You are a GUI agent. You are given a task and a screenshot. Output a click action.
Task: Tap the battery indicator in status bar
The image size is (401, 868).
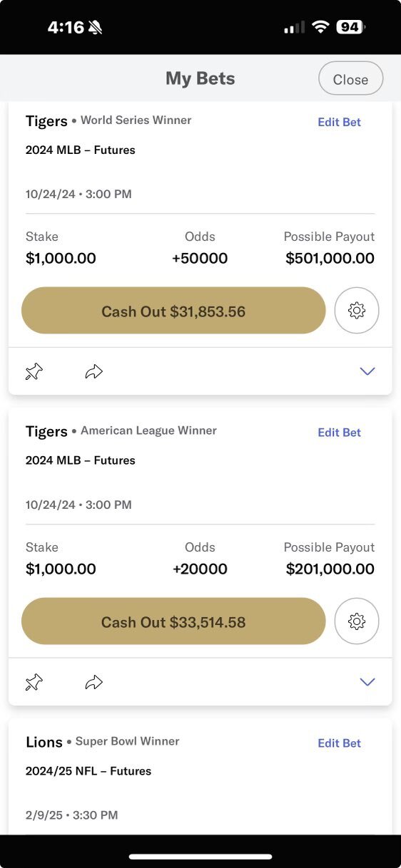coord(350,27)
